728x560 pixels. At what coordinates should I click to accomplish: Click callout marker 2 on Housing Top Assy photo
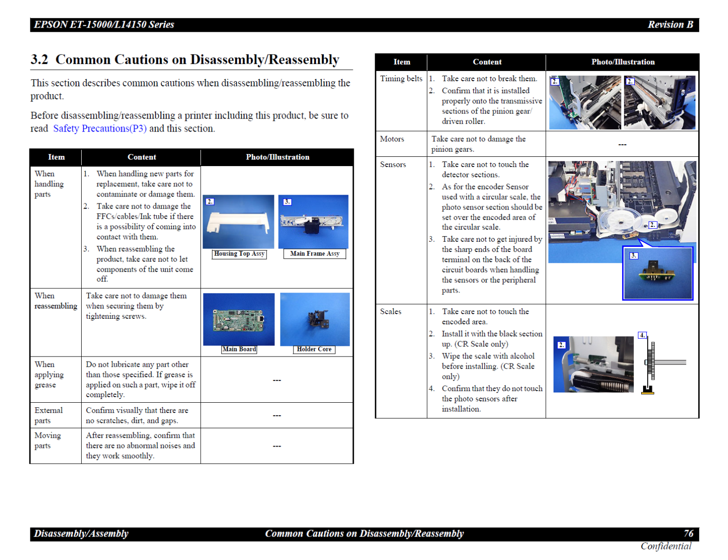click(210, 202)
